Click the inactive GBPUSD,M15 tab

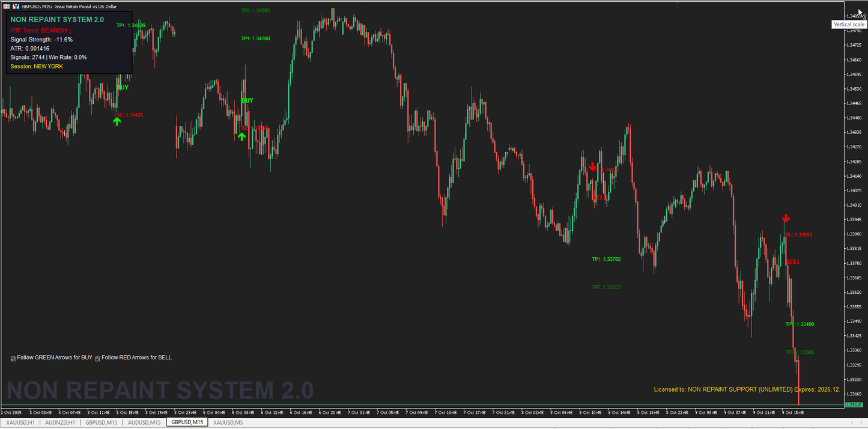pyautogui.click(x=101, y=422)
